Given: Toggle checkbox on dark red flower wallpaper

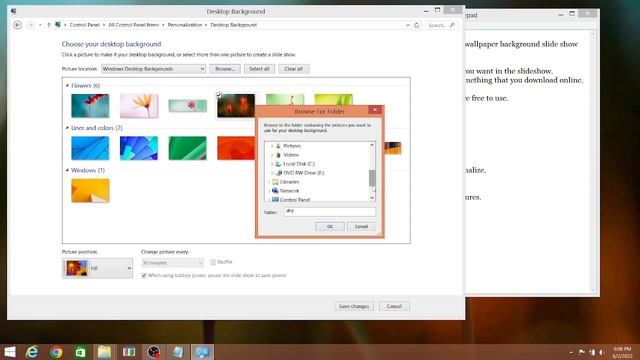Looking at the screenshot, I should pos(219,95).
